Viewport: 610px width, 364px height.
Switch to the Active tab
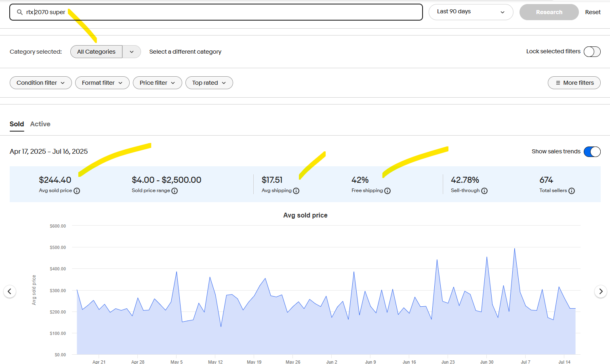coord(40,124)
